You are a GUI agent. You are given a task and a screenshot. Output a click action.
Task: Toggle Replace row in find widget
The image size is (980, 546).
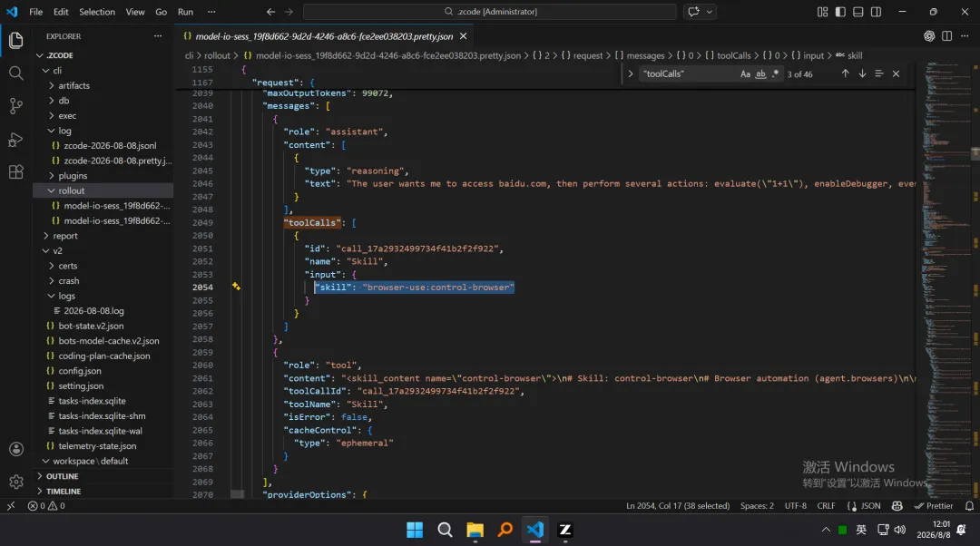[631, 73]
